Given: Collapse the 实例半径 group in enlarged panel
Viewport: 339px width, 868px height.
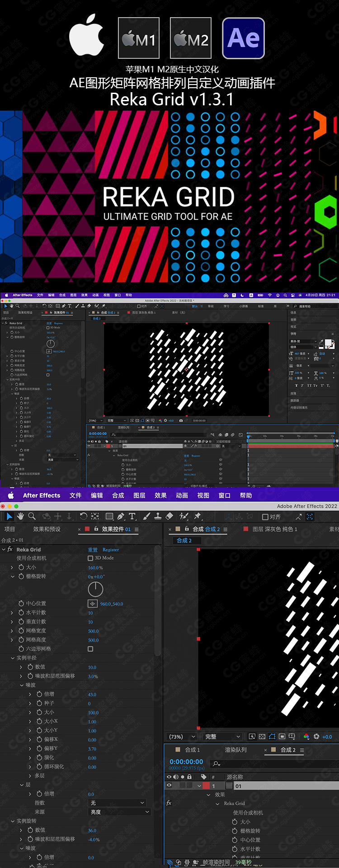Looking at the screenshot, I should (12, 658).
